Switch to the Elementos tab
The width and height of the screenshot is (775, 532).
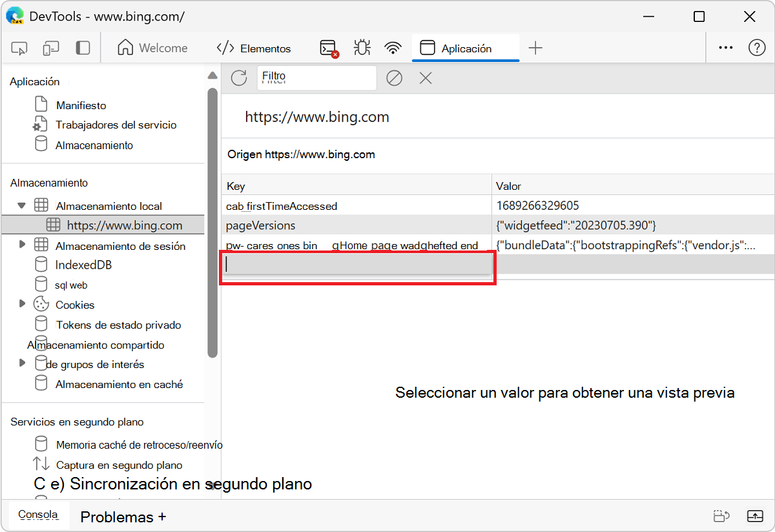(x=254, y=48)
